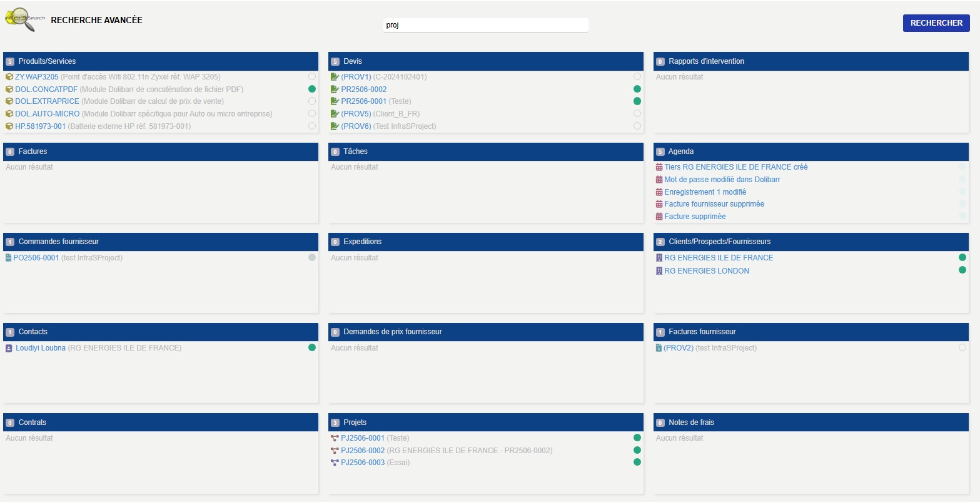Click the InfraSSearch magnifier logo

coord(25,20)
